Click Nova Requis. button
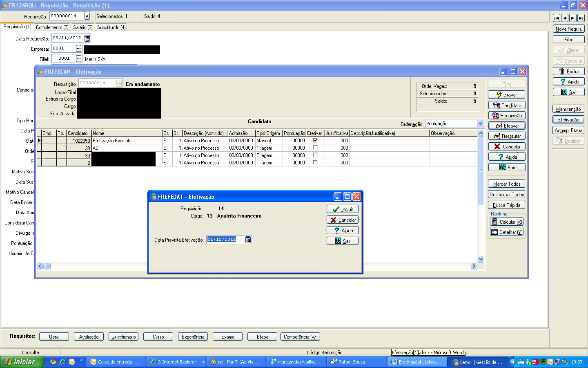Viewport: 588px width, 368px height. point(569,29)
